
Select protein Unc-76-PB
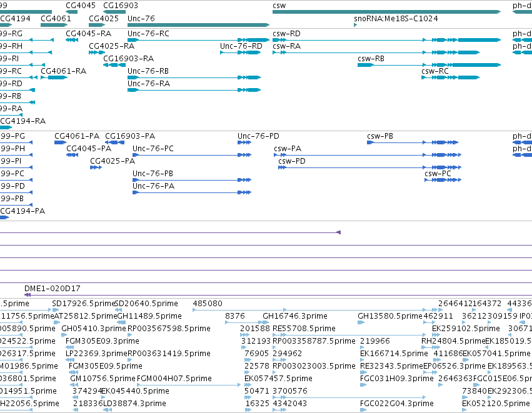(x=192, y=180)
